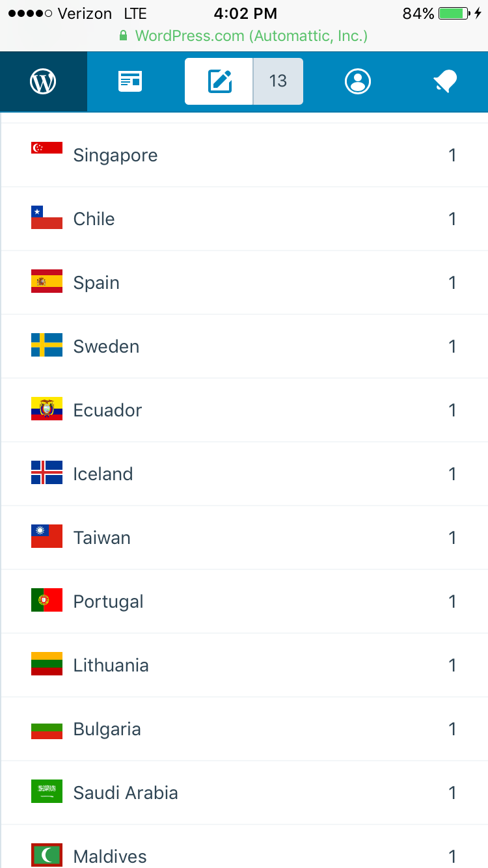The height and width of the screenshot is (868, 488).
Task: Tap the Singapore flag icon
Action: [47, 148]
